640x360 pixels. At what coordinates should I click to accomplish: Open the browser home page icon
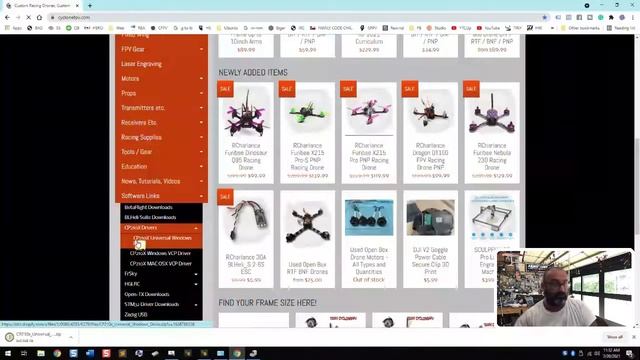tap(39, 18)
